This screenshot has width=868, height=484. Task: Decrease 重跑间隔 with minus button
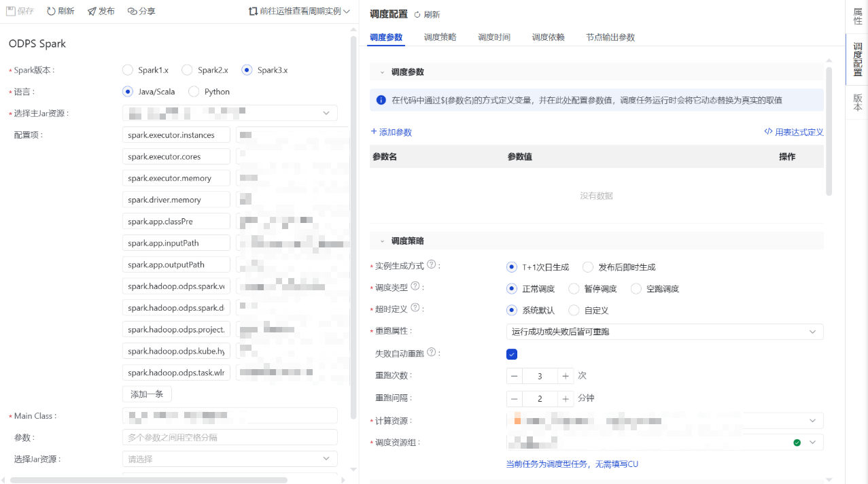515,398
